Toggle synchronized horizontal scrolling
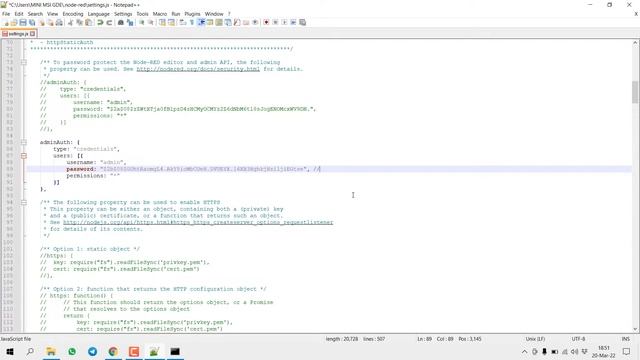 [x=171, y=22]
